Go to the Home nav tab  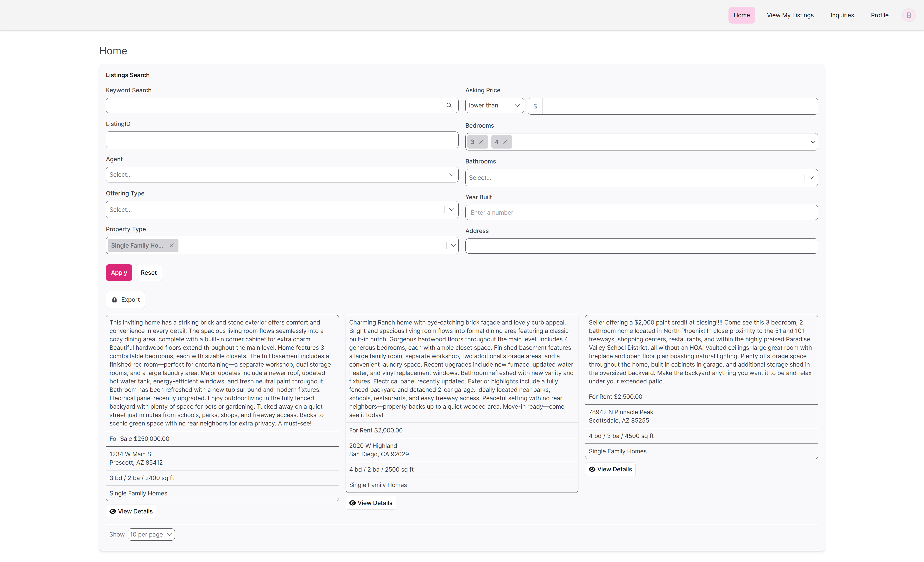tap(741, 15)
